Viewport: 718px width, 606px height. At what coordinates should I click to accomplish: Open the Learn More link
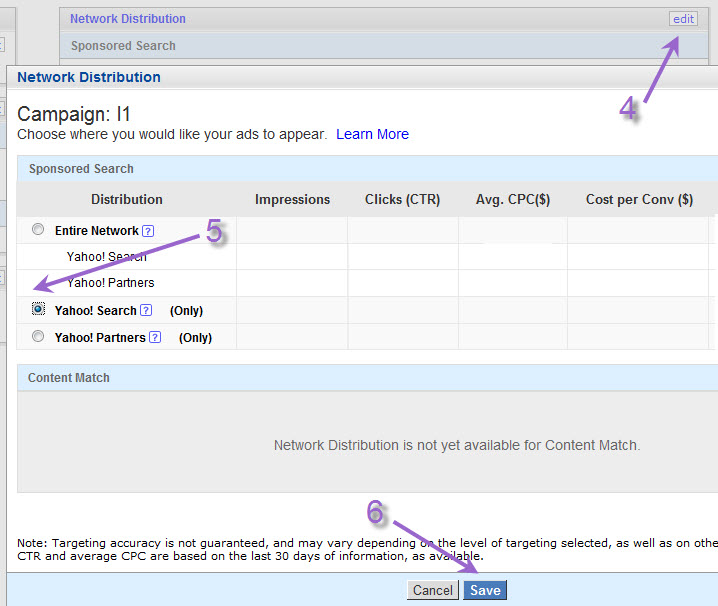click(372, 134)
